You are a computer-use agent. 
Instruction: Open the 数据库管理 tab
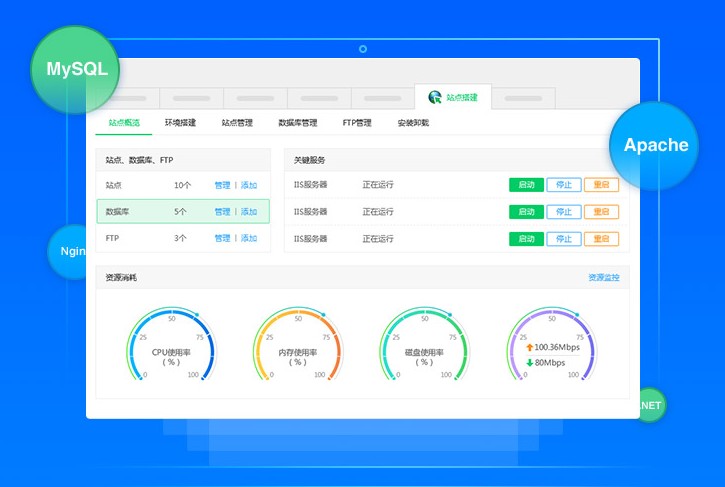pyautogui.click(x=298, y=123)
